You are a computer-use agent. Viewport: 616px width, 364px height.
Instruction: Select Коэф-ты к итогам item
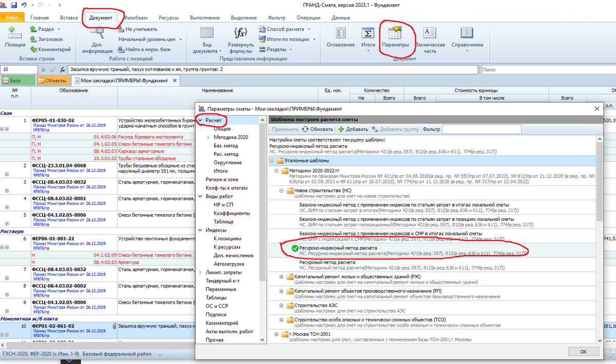(x=226, y=188)
